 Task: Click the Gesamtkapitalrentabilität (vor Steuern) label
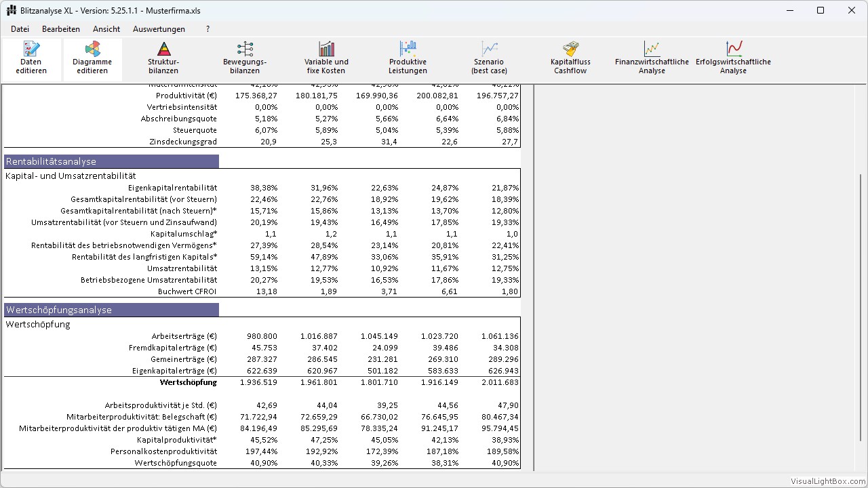(x=144, y=199)
